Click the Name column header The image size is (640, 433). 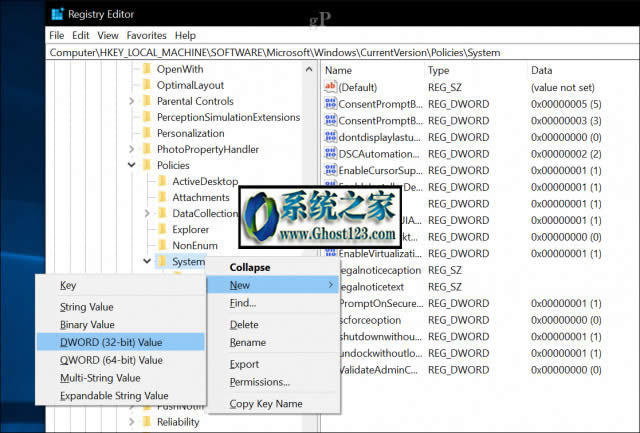340,70
